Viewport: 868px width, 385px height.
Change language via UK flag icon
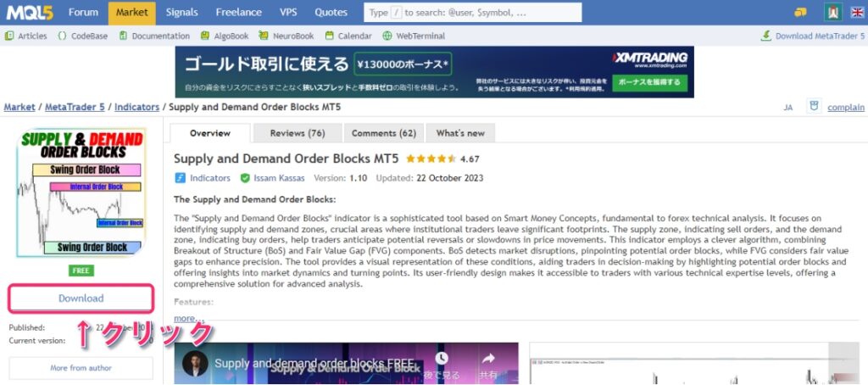pyautogui.click(x=856, y=12)
